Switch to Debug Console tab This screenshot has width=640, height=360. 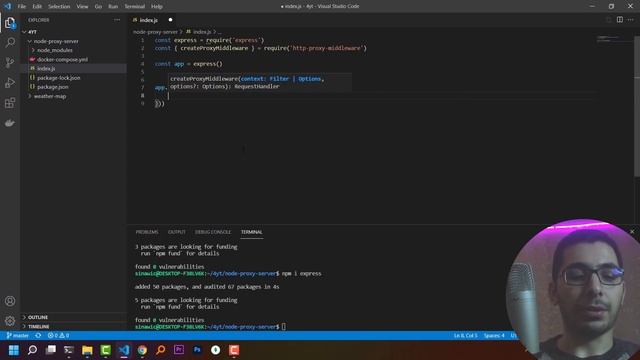point(213,232)
